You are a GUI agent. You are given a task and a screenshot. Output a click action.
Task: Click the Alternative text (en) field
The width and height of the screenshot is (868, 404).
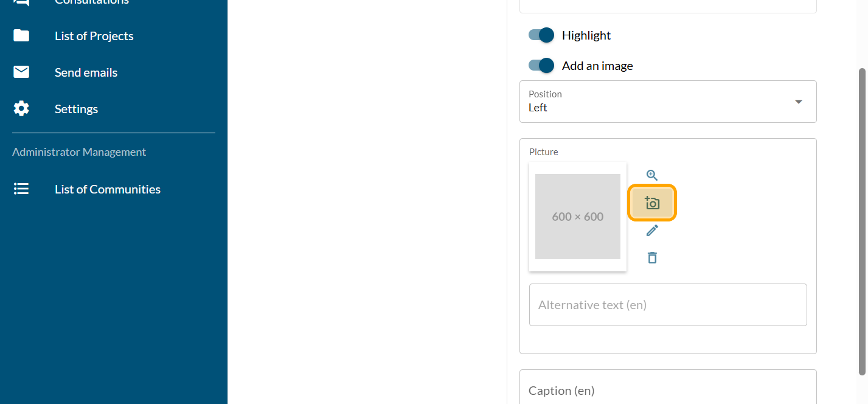(x=667, y=305)
